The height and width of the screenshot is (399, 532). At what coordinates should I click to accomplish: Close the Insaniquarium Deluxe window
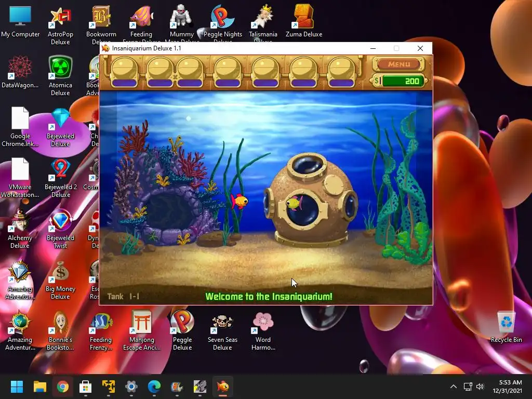(x=420, y=48)
